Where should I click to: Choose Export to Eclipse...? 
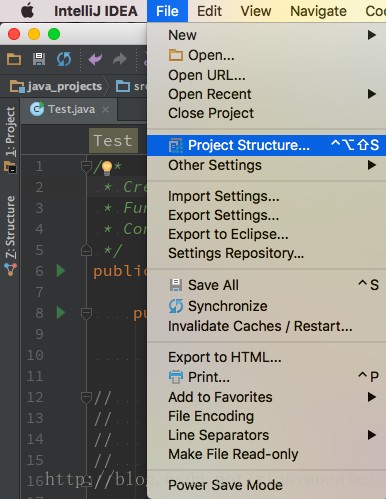tap(266, 234)
